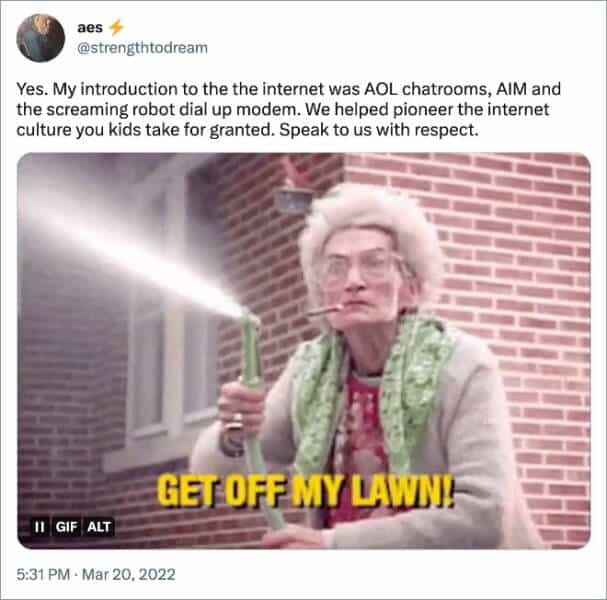Click the GET OFF MY LAWN caption

[305, 491]
